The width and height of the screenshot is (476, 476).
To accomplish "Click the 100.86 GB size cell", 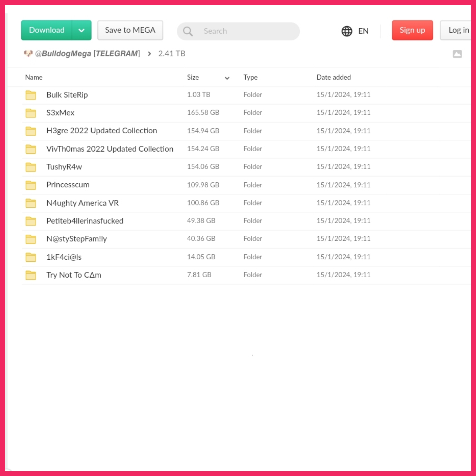I will tap(203, 203).
